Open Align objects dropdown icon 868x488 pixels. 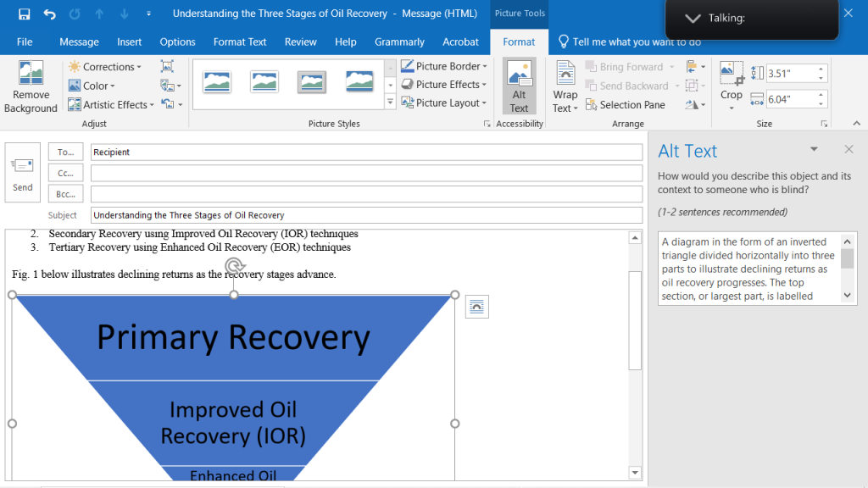click(695, 67)
